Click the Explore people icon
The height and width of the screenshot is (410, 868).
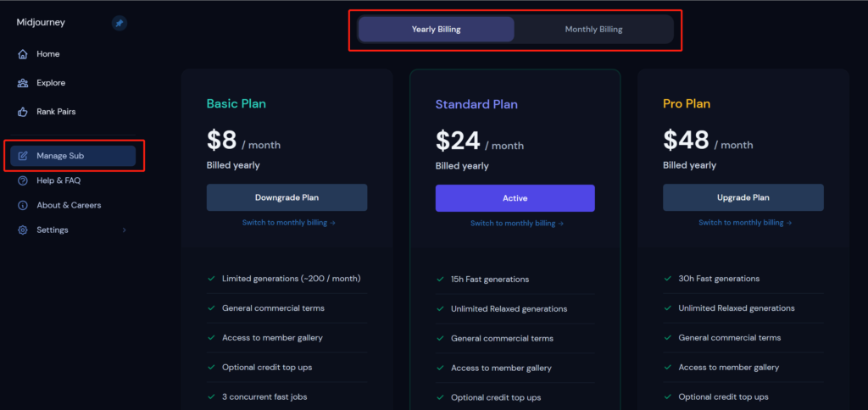[23, 83]
